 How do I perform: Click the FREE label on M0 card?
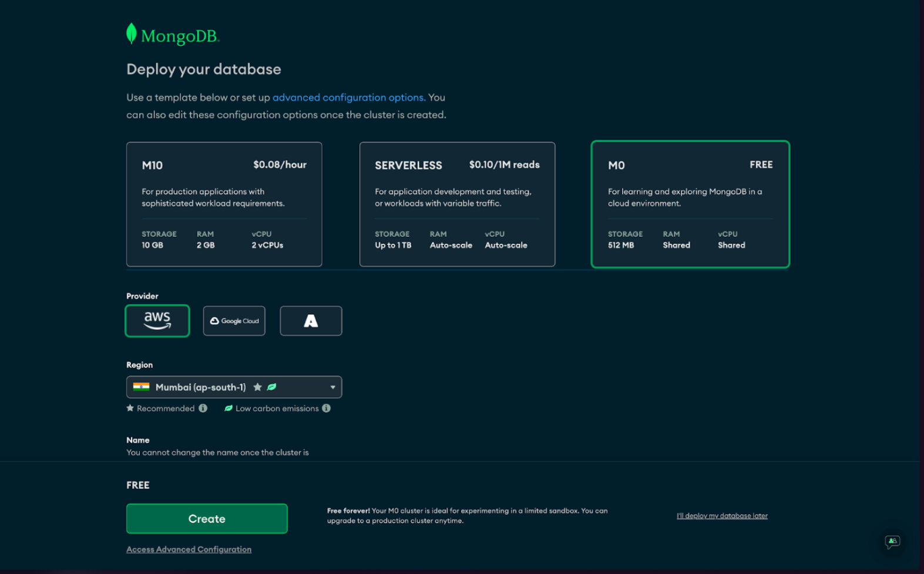tap(761, 165)
